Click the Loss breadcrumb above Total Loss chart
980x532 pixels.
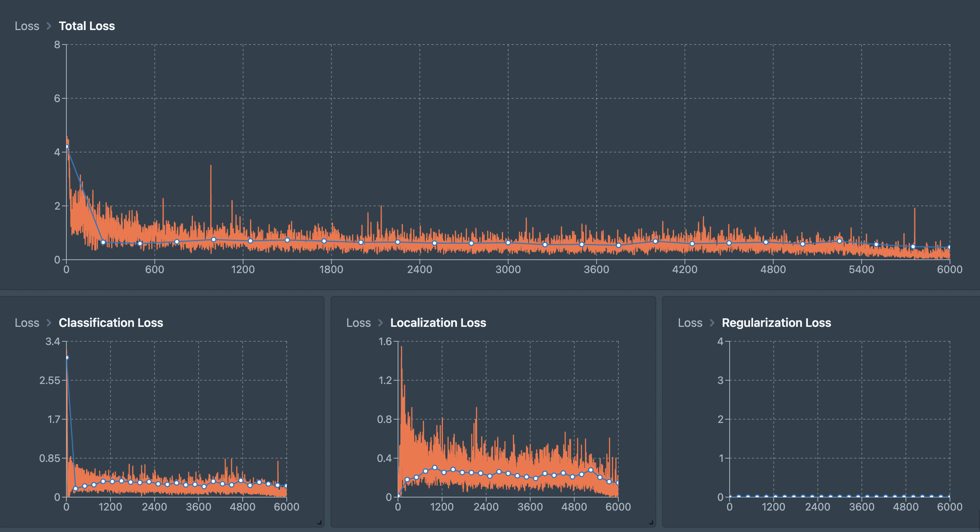pos(27,26)
